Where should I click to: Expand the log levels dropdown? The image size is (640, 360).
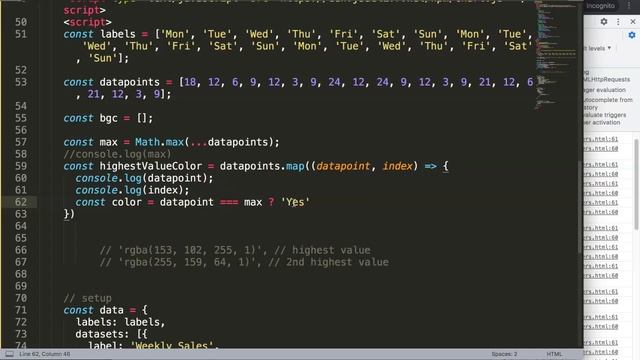pyautogui.click(x=598, y=48)
